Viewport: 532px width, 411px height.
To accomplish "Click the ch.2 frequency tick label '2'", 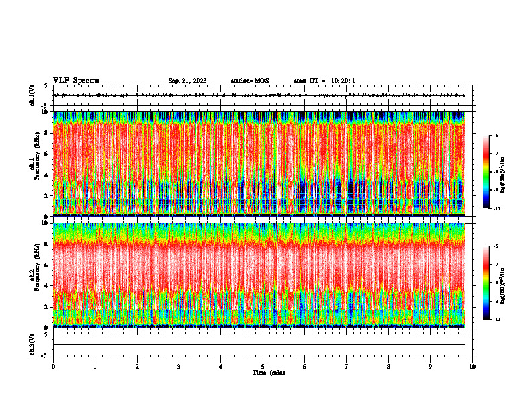I will tap(47, 307).
